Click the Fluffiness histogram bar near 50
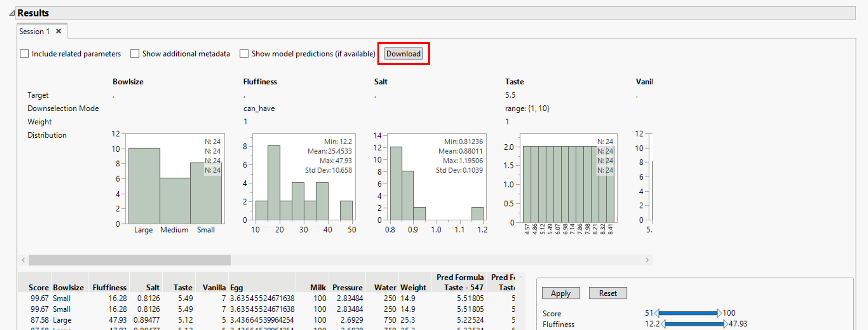 pos(346,210)
